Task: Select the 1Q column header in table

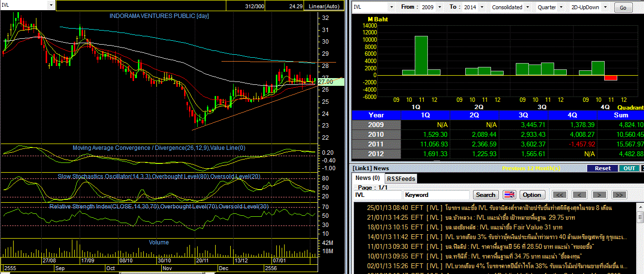Action: pos(425,115)
